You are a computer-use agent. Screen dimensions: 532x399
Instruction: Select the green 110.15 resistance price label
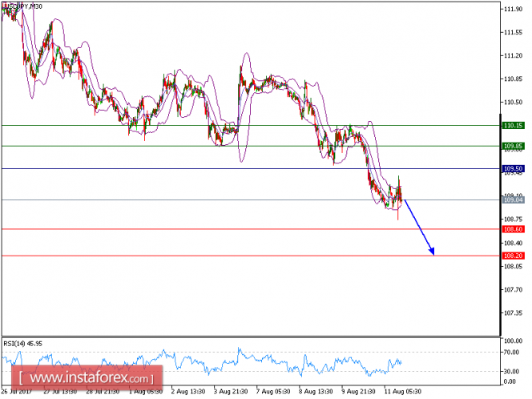[513, 126]
